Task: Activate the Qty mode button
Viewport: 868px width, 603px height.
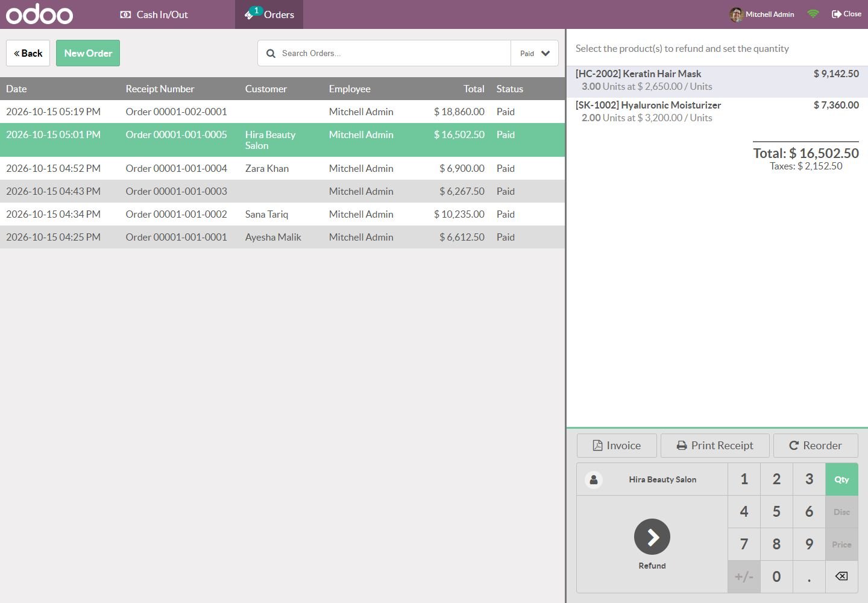Action: click(x=842, y=479)
